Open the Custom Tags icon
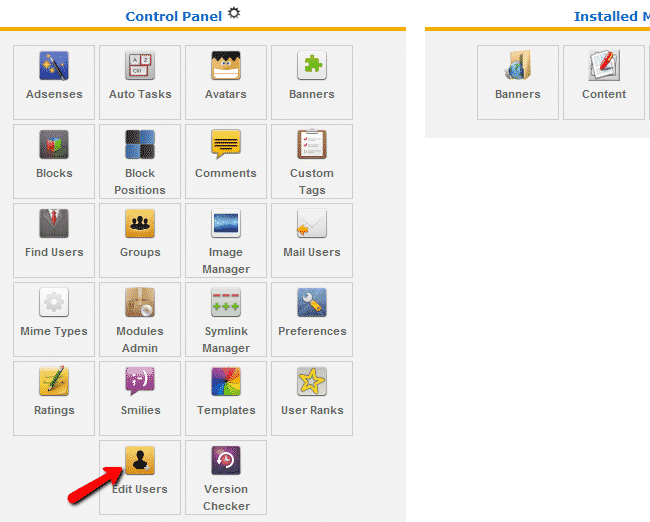 (x=312, y=160)
